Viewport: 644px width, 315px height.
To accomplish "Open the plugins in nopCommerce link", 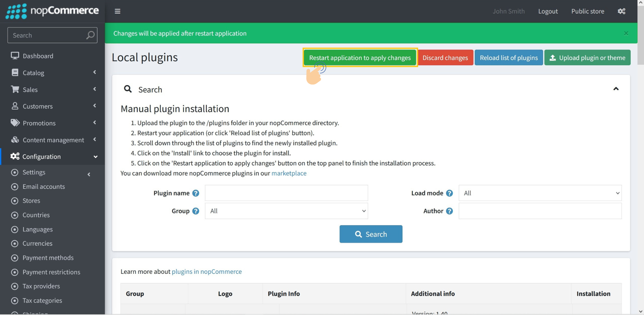I will [207, 272].
